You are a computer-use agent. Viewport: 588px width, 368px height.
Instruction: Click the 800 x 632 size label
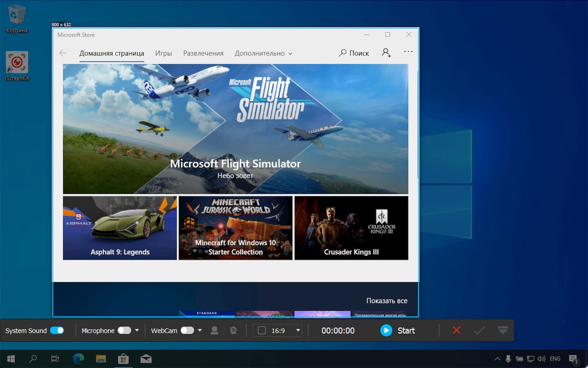coord(61,24)
